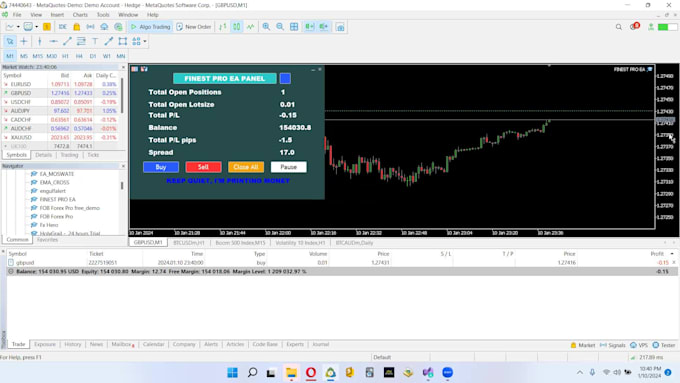
Task: Open the Charts menu
Action: (80, 15)
